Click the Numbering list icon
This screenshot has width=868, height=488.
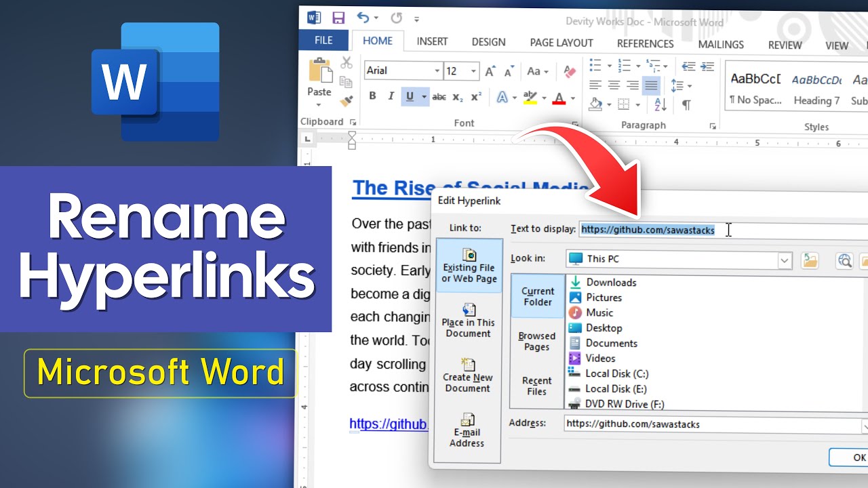click(x=625, y=66)
